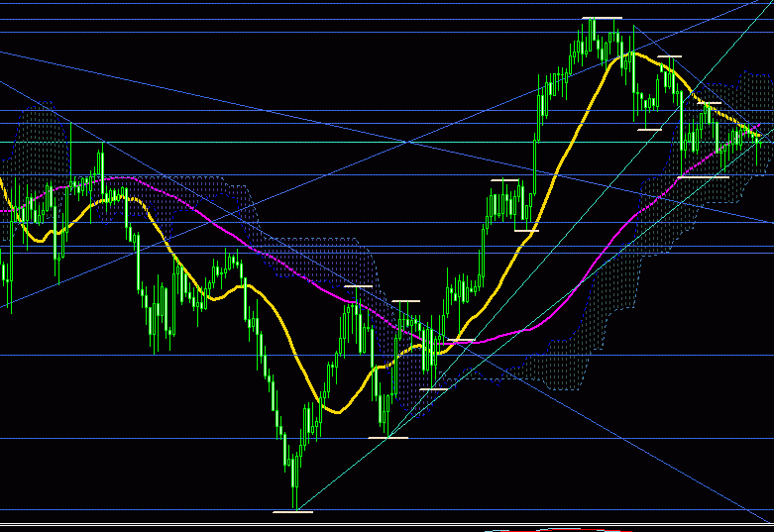Select the green horizontal level line
This screenshot has width=774, height=532.
click(x=387, y=143)
